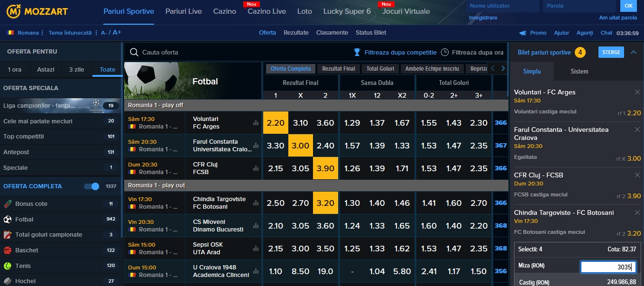The image size is (644, 286).
Task: Click Am uitat parola link
Action: (618, 18)
